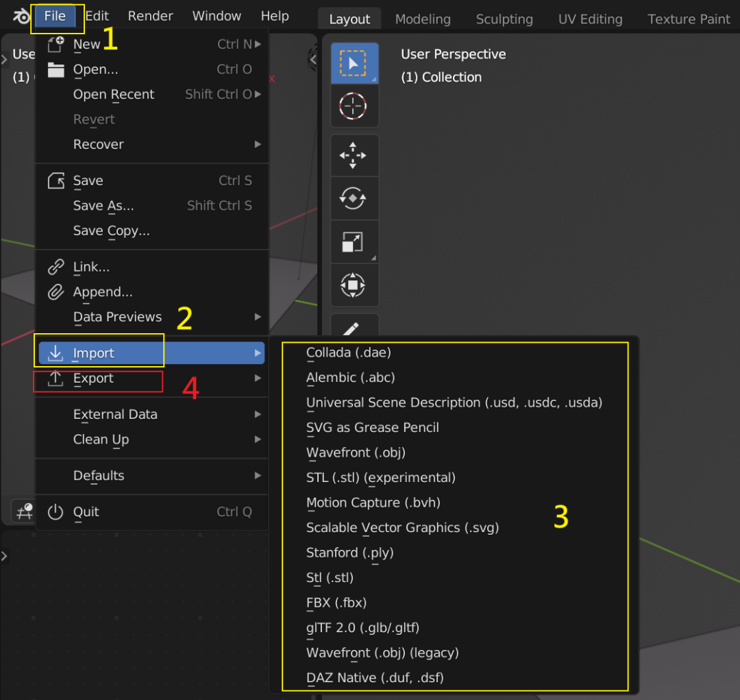Import Universal Scene Description file

456,402
